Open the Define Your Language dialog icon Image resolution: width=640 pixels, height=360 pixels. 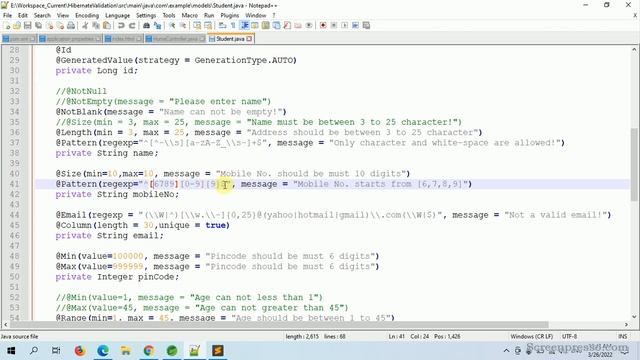[255, 25]
